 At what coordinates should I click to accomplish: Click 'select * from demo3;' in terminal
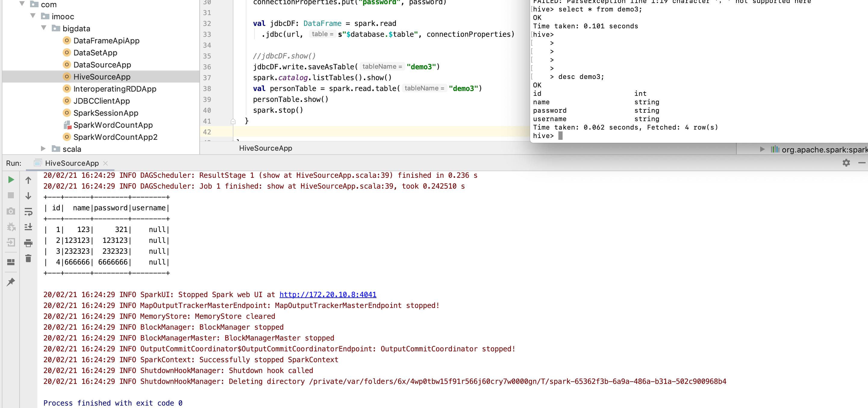coord(600,9)
